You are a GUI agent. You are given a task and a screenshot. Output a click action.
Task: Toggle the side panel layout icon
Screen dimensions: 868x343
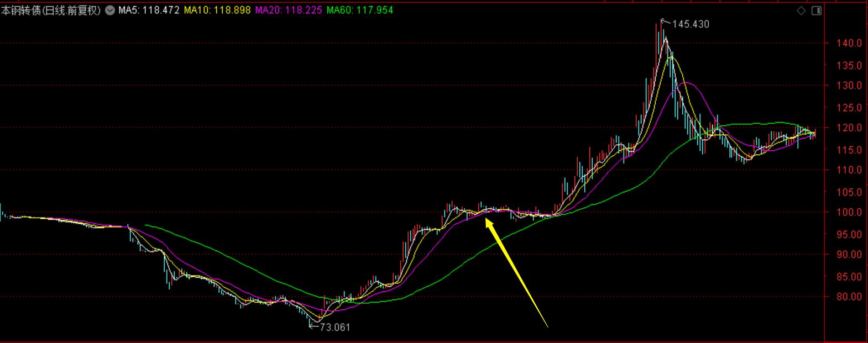pos(817,10)
